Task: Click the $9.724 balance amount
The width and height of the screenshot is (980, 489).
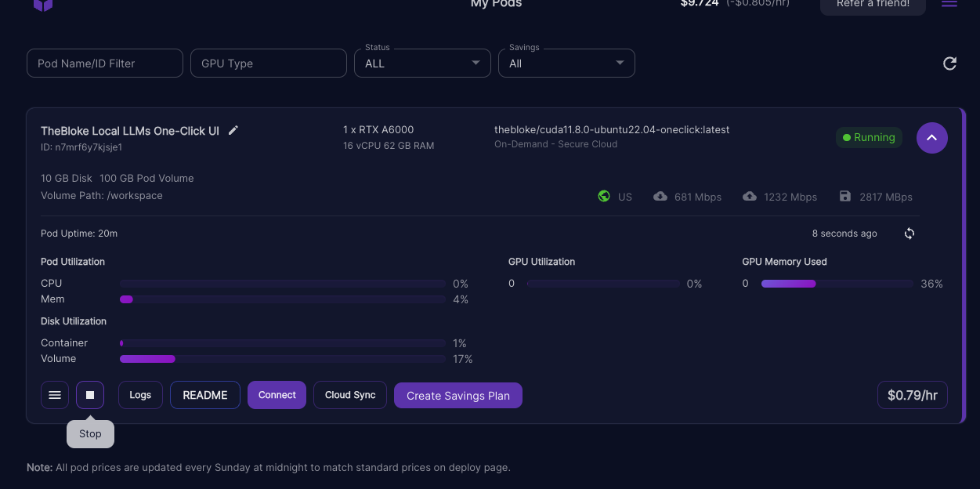Action: [x=700, y=4]
